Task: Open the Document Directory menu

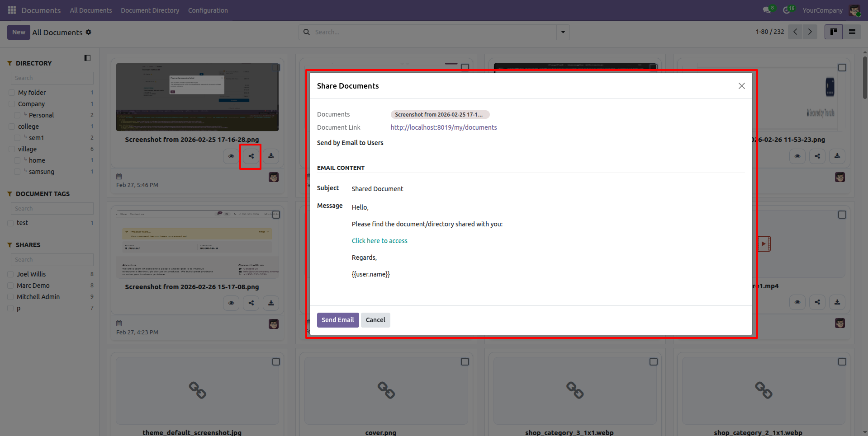Action: pyautogui.click(x=150, y=10)
